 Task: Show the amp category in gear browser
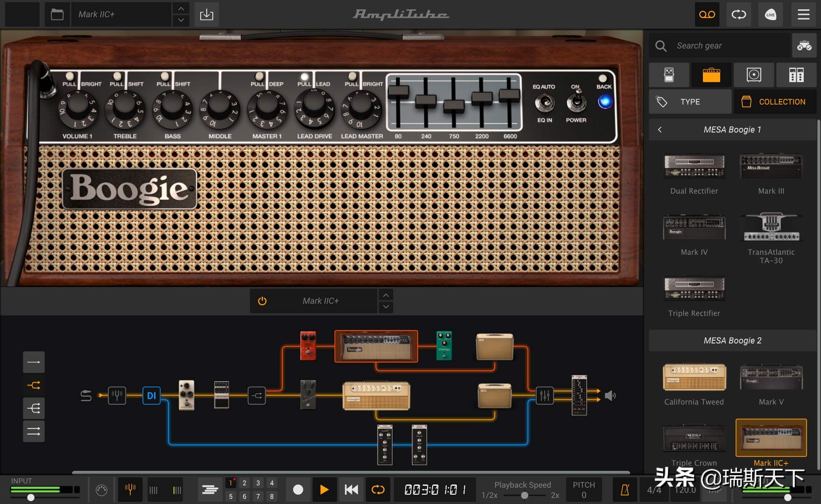(711, 75)
